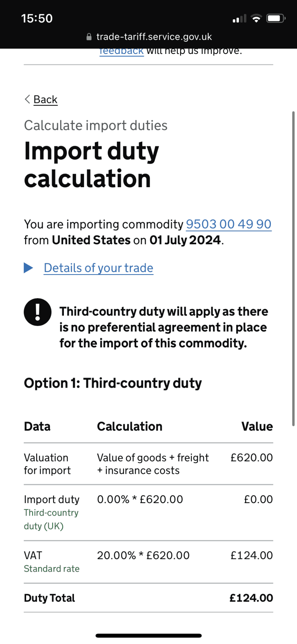297x644 pixels.
Task: Click the black exclamation warning icon
Action: point(38,312)
